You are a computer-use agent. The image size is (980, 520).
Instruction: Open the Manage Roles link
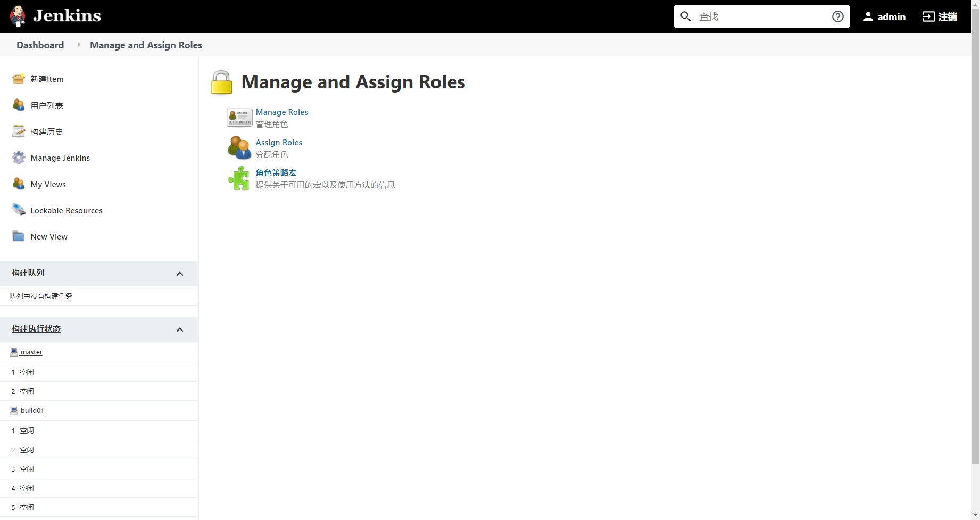pyautogui.click(x=281, y=112)
